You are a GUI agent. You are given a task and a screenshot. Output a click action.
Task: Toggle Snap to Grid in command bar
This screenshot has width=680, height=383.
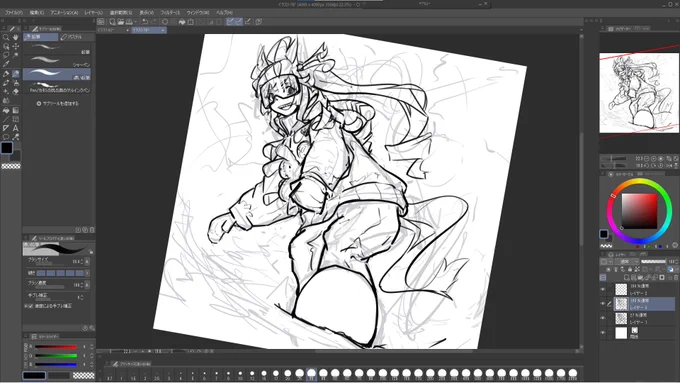(248, 21)
